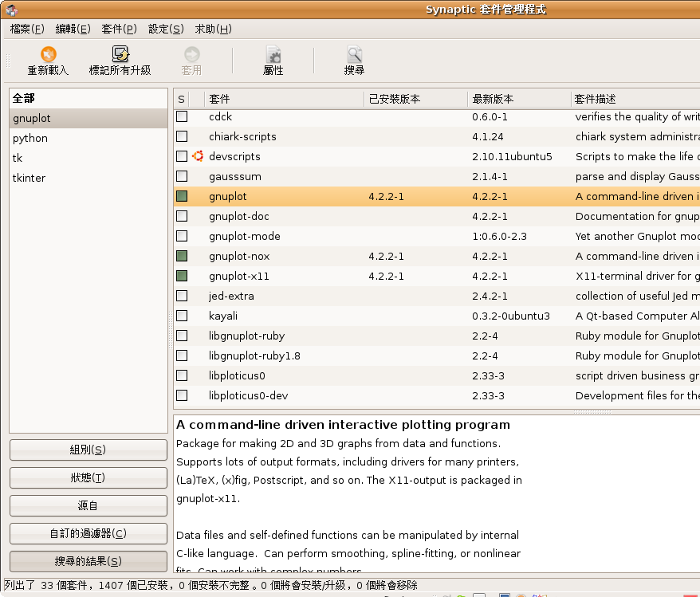Click the Search Results (搜尋的結果) button
Viewport: 700px width, 597px height.
(x=88, y=561)
